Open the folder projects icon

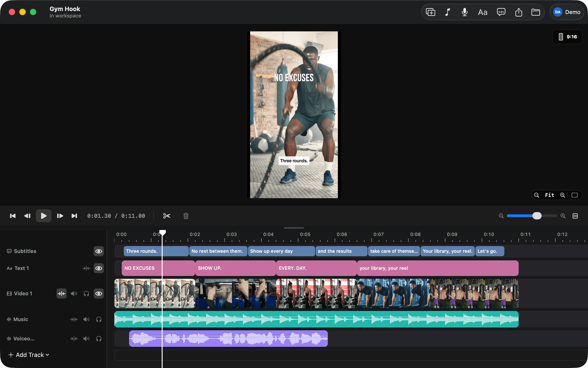point(536,12)
